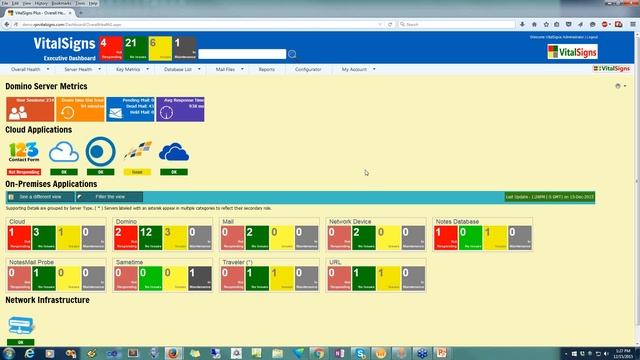Open Chrome from the taskbar
This screenshot has width=640, height=360.
[319, 353]
